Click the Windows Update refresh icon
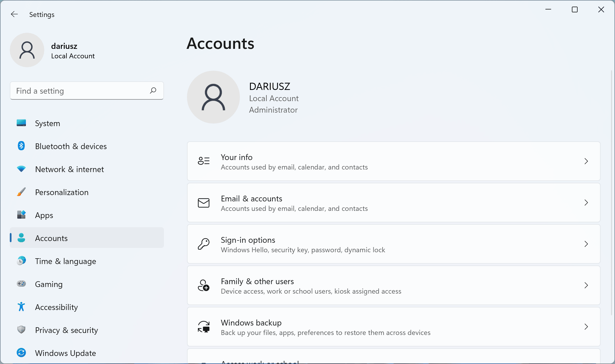Screen dimensions: 615x364 [21, 353]
